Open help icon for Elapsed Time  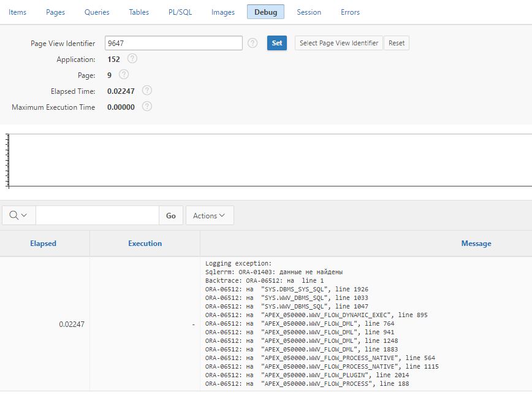pos(147,91)
